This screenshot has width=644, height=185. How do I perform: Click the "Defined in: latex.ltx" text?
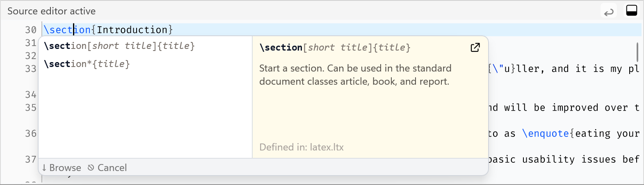301,147
